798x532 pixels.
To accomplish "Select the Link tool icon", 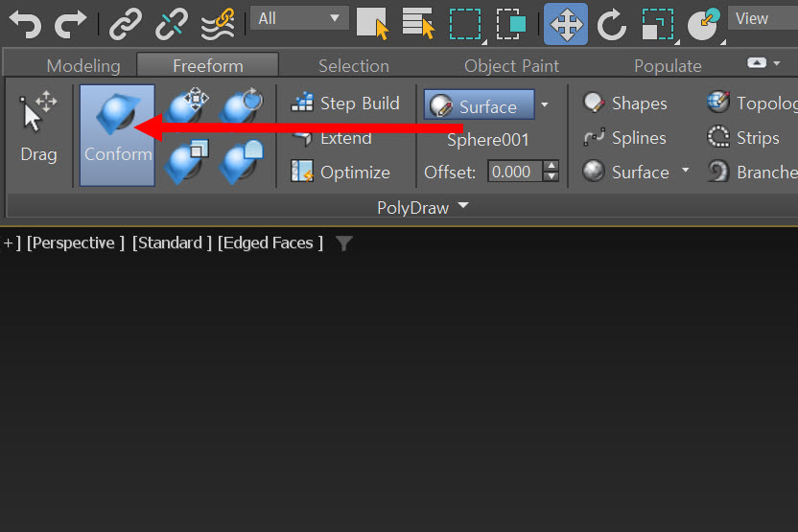I will tap(126, 24).
